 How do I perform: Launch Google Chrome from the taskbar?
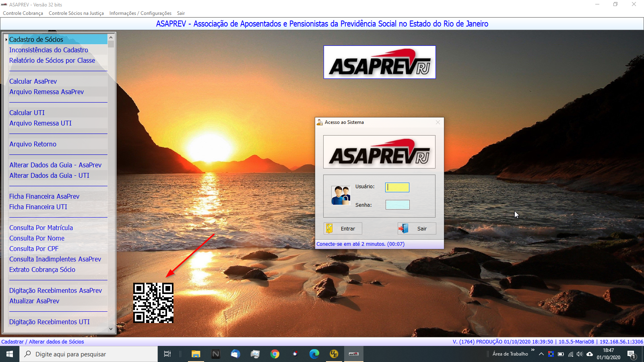(275, 354)
